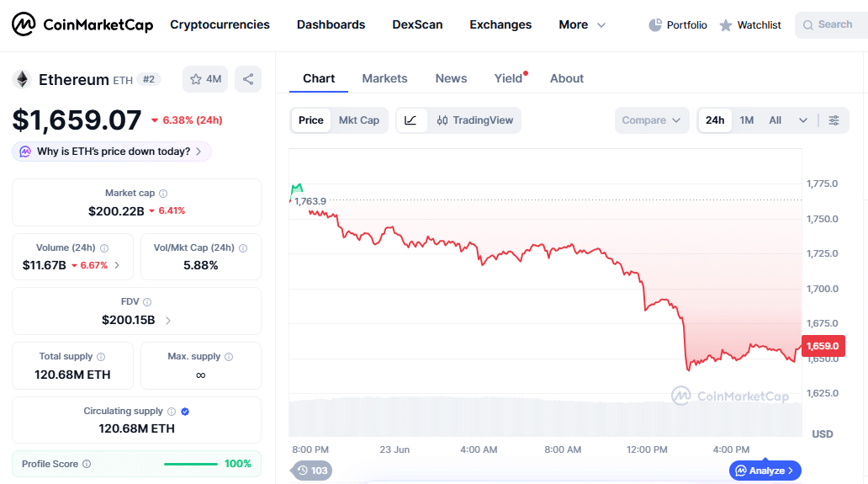
Task: Open chart settings sliders icon
Action: click(x=834, y=120)
